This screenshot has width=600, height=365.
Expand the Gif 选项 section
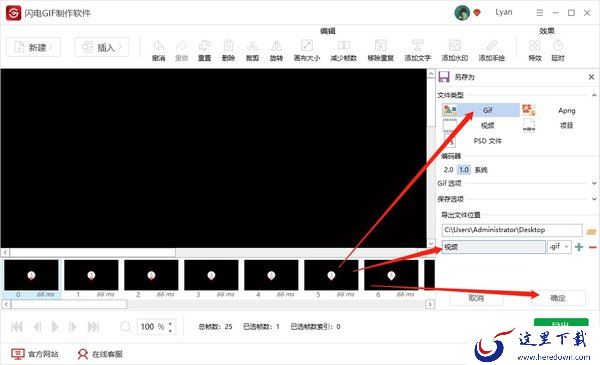tap(594, 184)
